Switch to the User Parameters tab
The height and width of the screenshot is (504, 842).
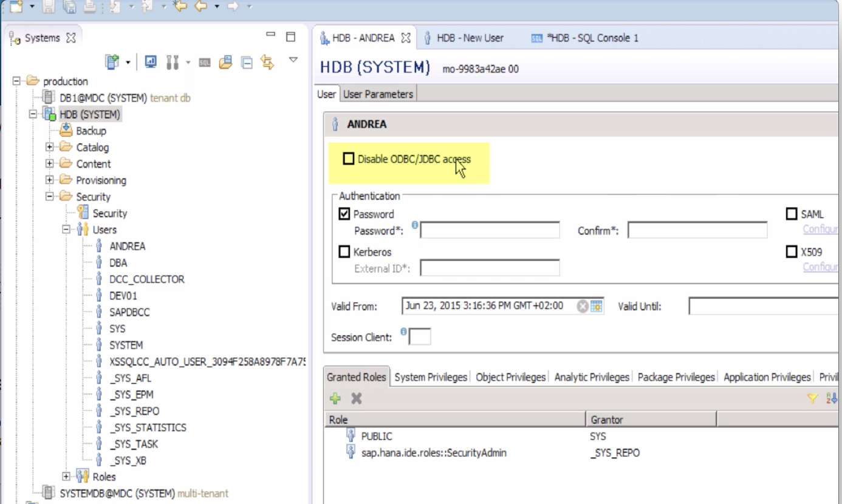point(377,94)
